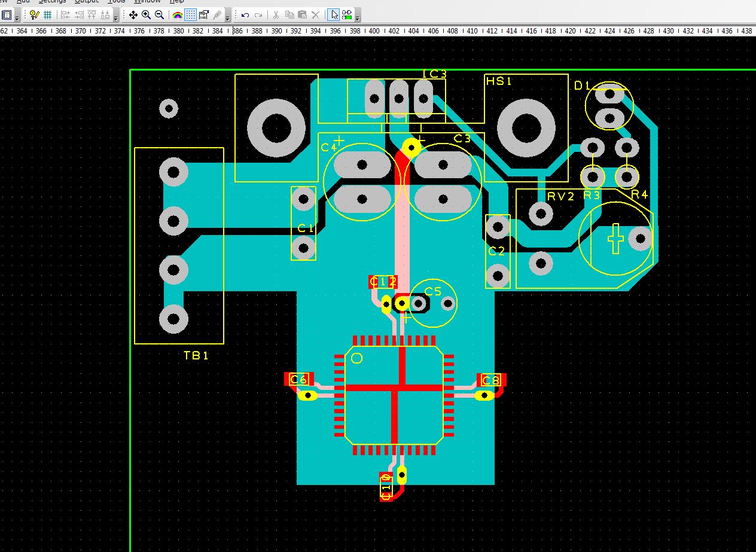756x552 pixels.
Task: Click the pin-1 circle marker on the QFP chip
Action: [x=357, y=358]
